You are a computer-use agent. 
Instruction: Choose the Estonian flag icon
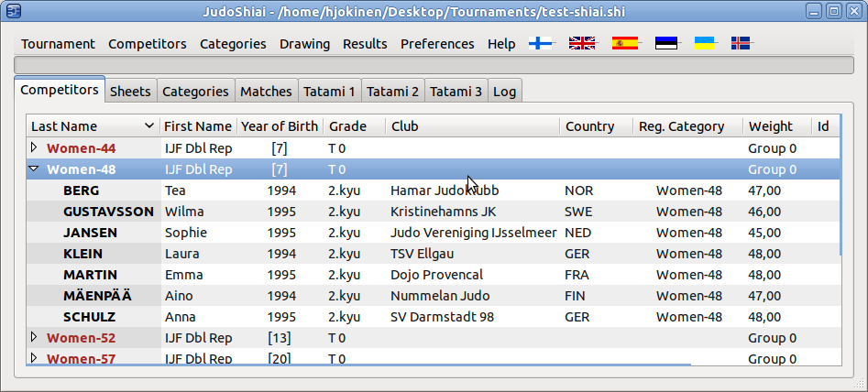pyautogui.click(x=666, y=43)
